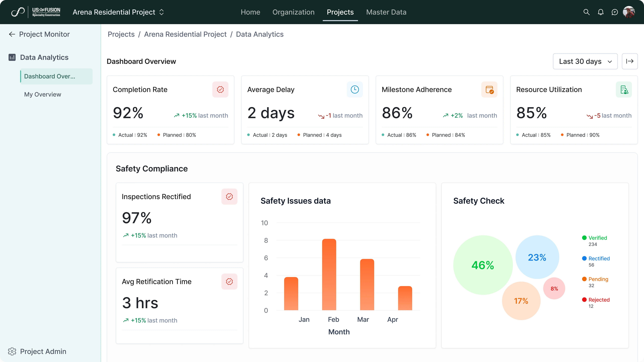Select the Data Analytics sidebar icon
Viewport: 644px width, 362px height.
(x=12, y=57)
